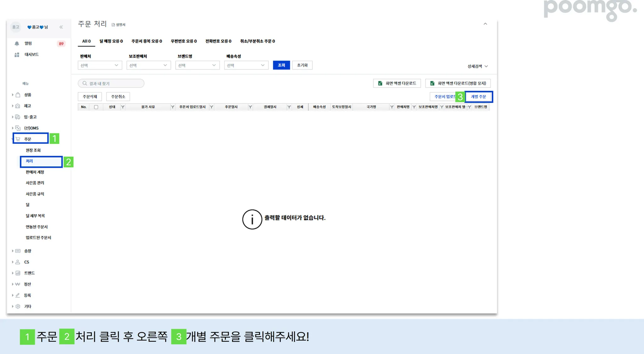Open the 배송속성 dropdown
This screenshot has width=644, height=354.
coord(246,65)
